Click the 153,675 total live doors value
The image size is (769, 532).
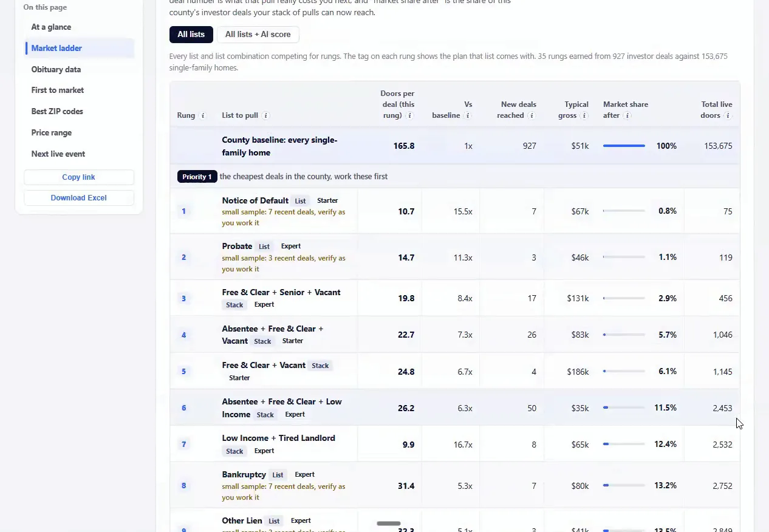[718, 146]
